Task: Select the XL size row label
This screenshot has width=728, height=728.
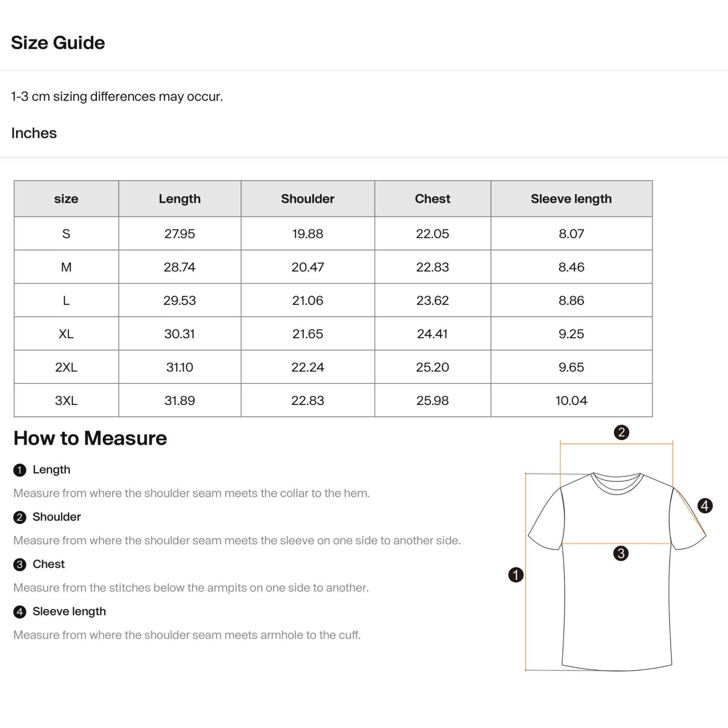Action: pyautogui.click(x=66, y=333)
